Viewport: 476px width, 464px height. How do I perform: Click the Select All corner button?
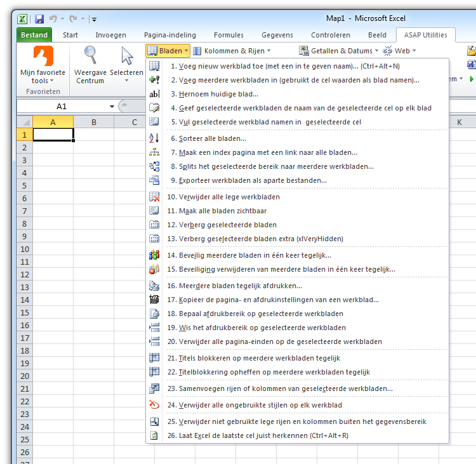coord(25,122)
